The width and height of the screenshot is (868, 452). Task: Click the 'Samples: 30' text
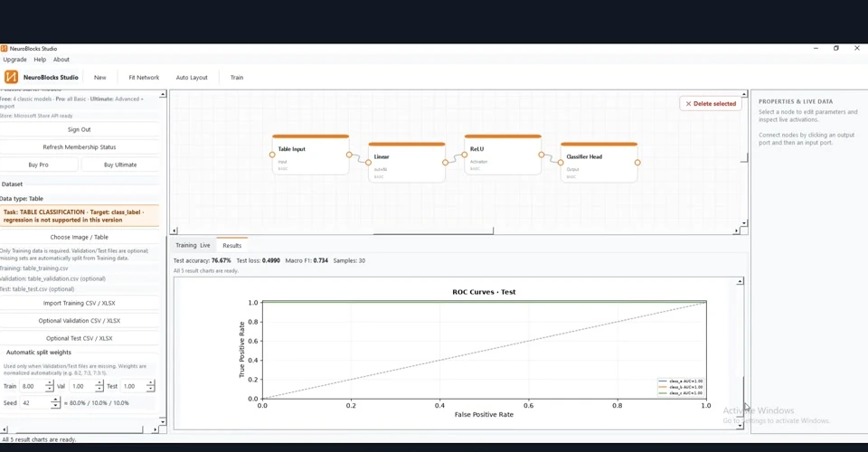[349, 260]
